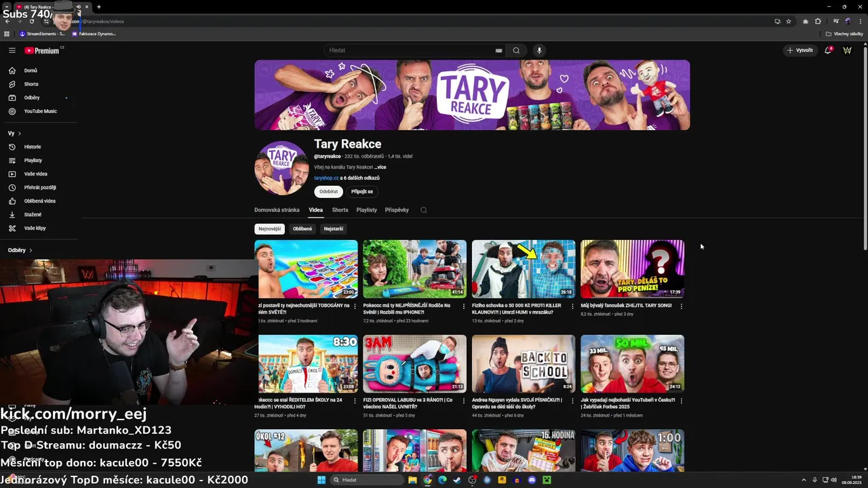This screenshot has width=868, height=488.
Task: Expand channel description with ...více
Action: [x=380, y=167]
